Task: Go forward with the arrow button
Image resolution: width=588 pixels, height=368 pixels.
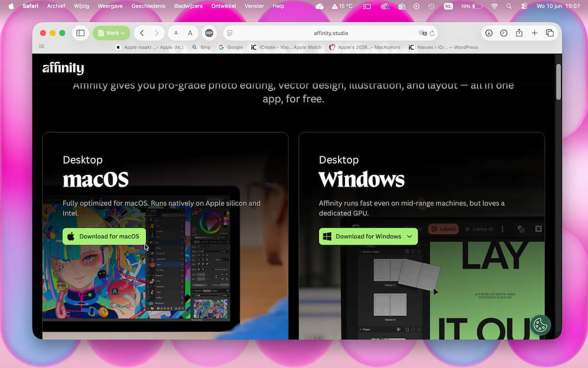Action: tap(156, 33)
